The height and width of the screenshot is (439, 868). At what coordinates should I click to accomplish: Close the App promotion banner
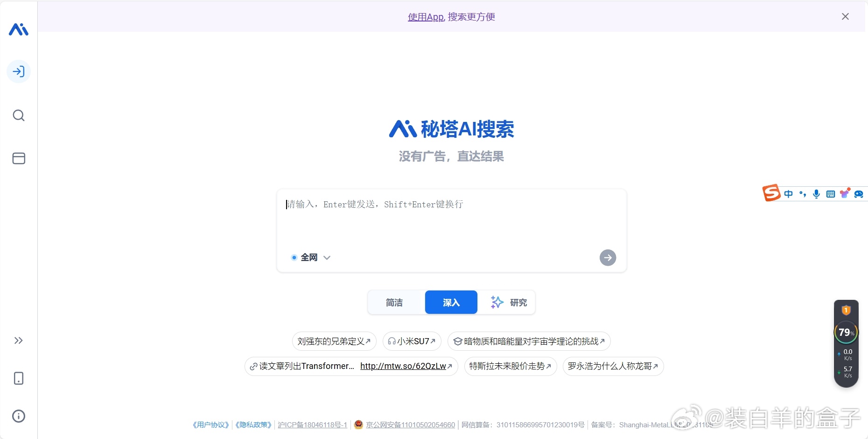click(845, 16)
